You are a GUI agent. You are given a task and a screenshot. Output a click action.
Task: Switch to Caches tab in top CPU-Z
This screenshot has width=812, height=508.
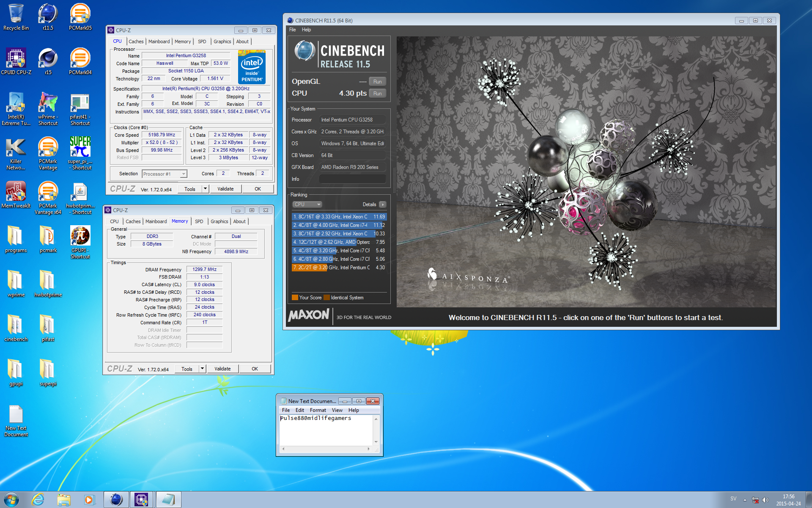pyautogui.click(x=136, y=41)
